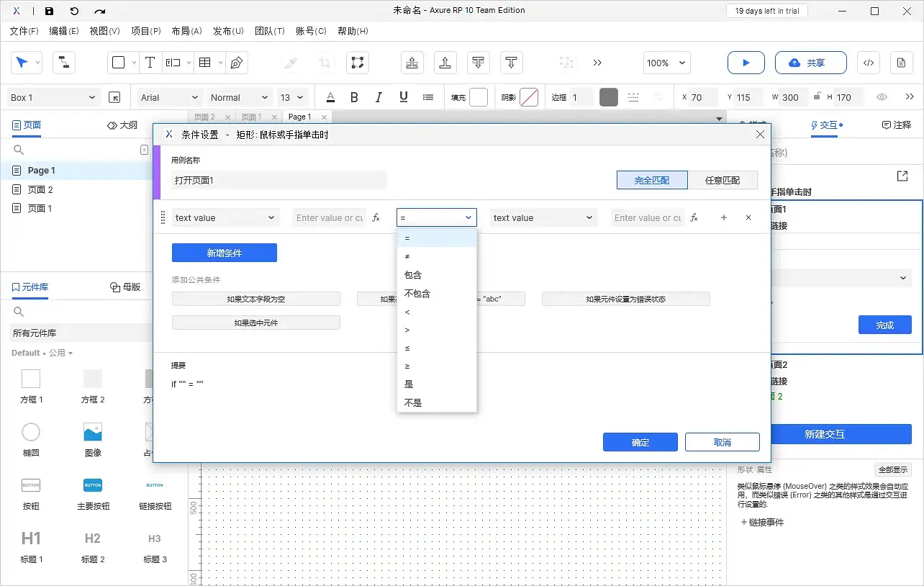Viewport: 924px width, 586px height.
Task: Open the comparison operator dropdown showing =
Action: click(x=436, y=217)
